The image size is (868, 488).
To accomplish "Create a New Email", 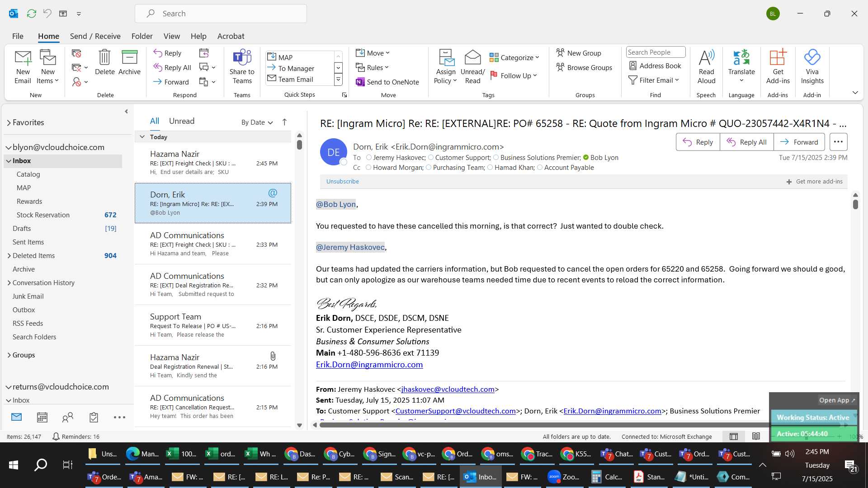I will (x=23, y=67).
